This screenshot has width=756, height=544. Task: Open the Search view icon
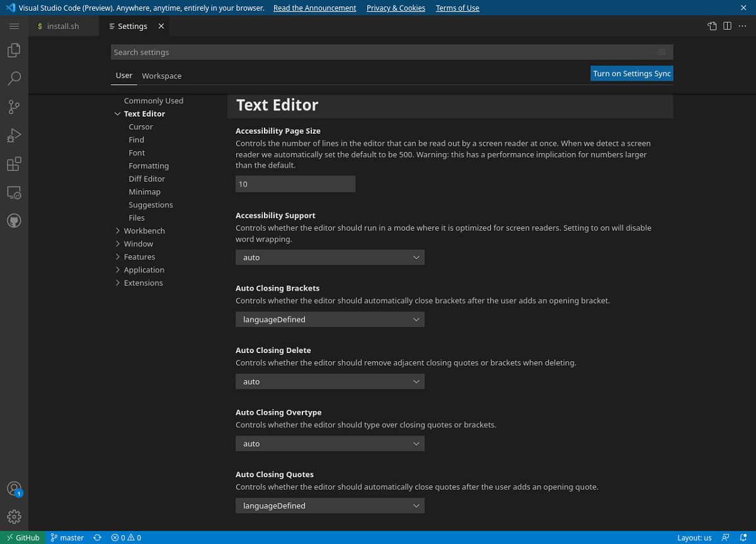14,79
